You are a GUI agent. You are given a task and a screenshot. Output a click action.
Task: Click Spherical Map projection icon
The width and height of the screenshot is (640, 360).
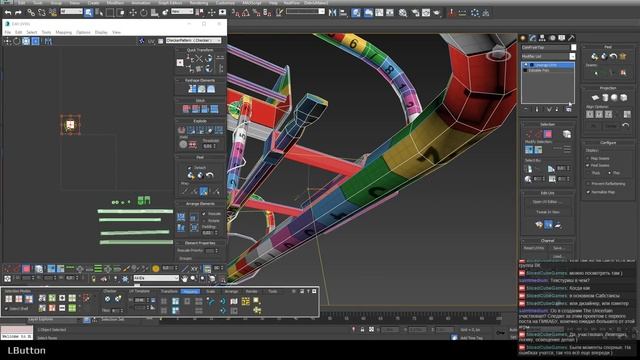coord(614,98)
